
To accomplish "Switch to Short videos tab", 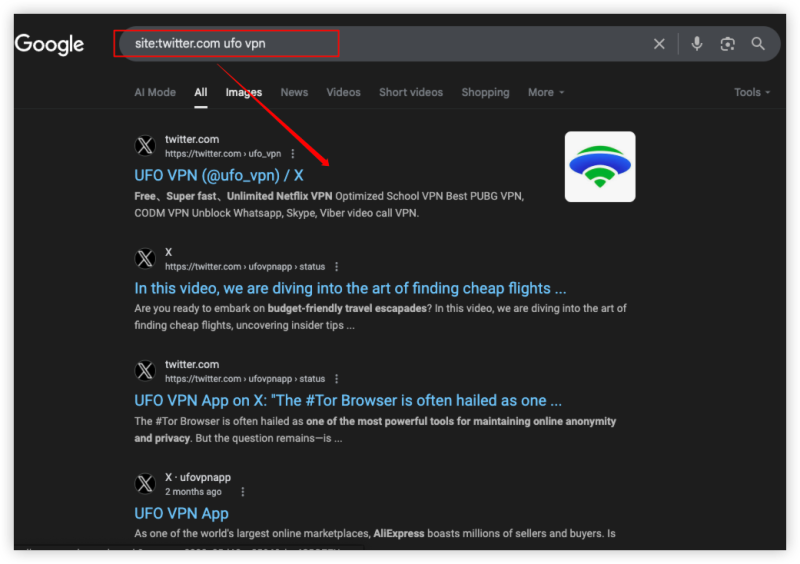I will click(411, 92).
